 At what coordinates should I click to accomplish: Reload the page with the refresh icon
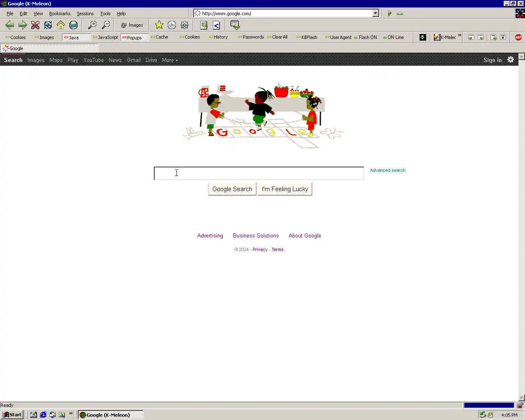point(48,25)
